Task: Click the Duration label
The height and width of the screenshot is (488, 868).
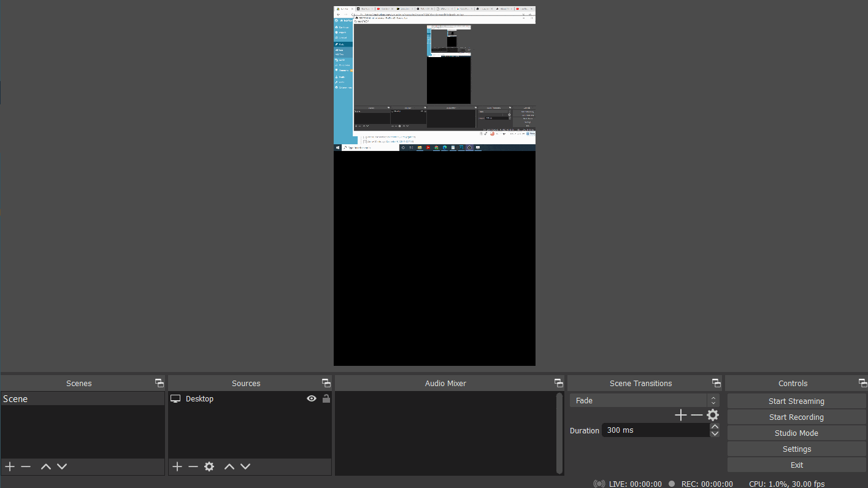Action: point(585,430)
